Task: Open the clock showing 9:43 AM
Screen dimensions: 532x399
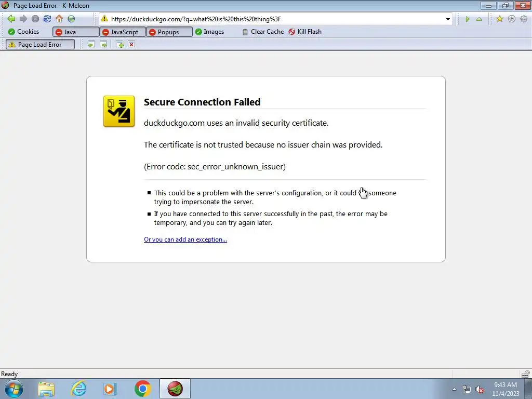Action: [x=506, y=389]
